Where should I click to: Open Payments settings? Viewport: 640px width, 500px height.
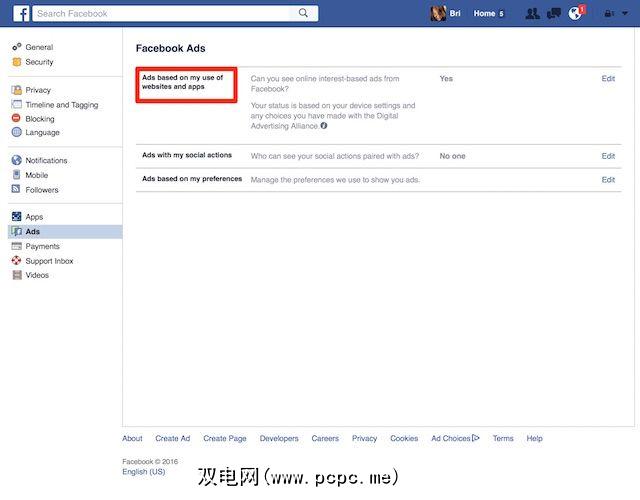42,246
